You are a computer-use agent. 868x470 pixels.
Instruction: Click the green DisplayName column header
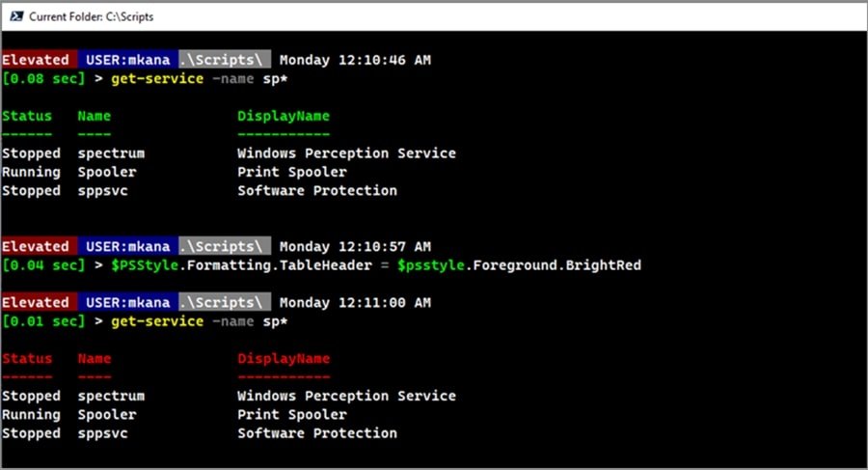coord(283,116)
